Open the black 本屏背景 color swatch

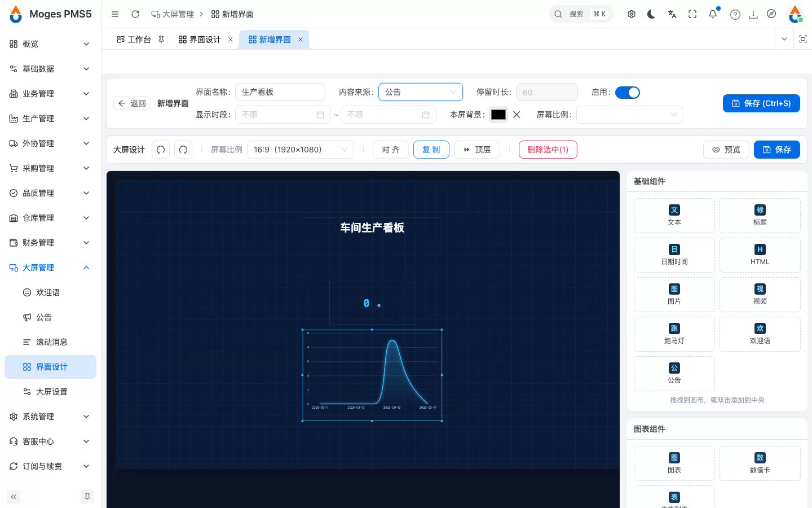[x=498, y=115]
